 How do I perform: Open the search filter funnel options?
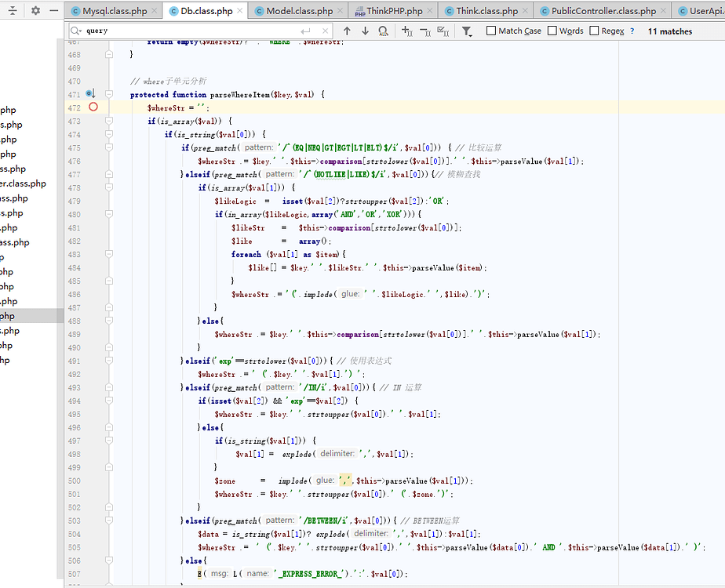pos(467,31)
